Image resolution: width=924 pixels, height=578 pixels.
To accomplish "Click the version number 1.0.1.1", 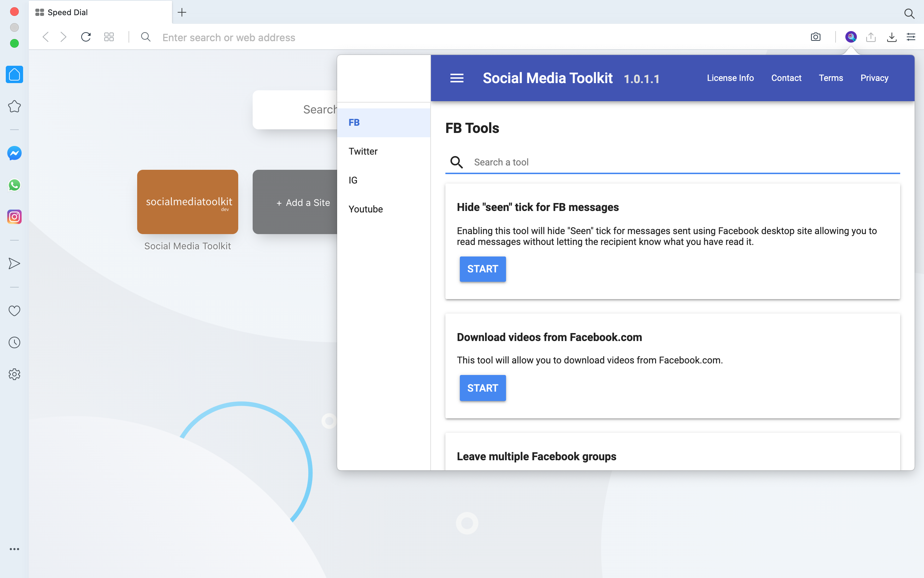I will (x=641, y=79).
